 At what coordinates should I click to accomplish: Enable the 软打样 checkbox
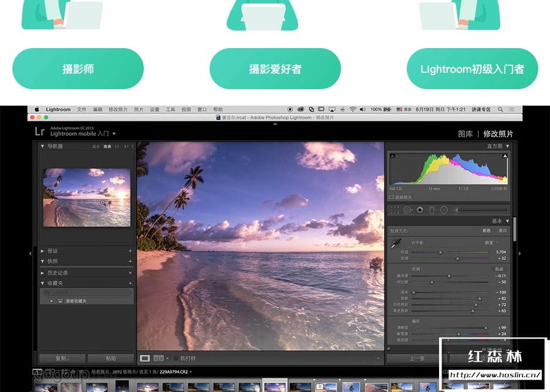(x=176, y=359)
